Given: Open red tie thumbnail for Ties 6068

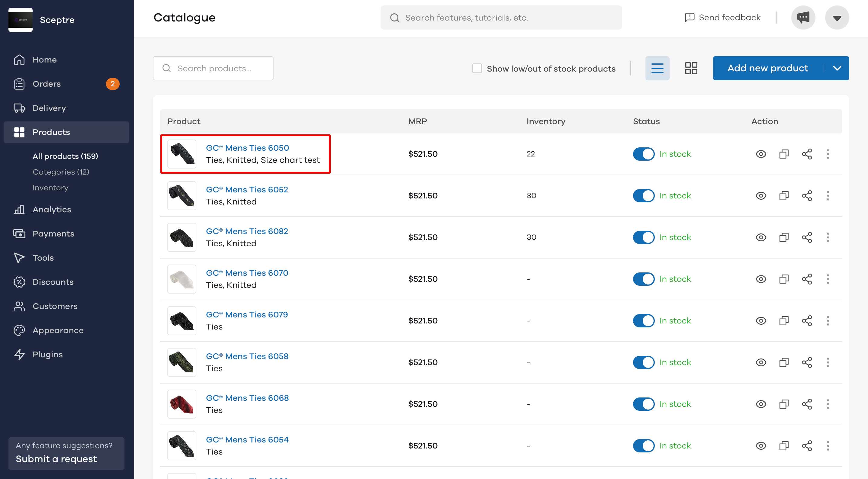Looking at the screenshot, I should (182, 404).
